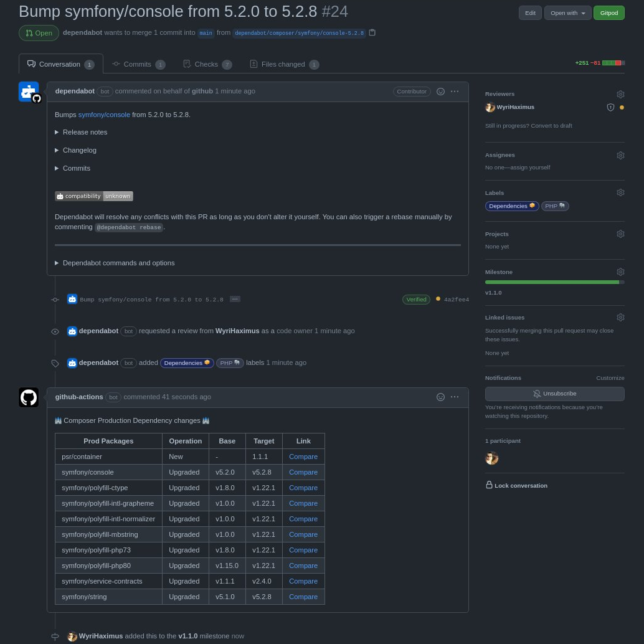Switch to the Conversation tab

(x=61, y=64)
